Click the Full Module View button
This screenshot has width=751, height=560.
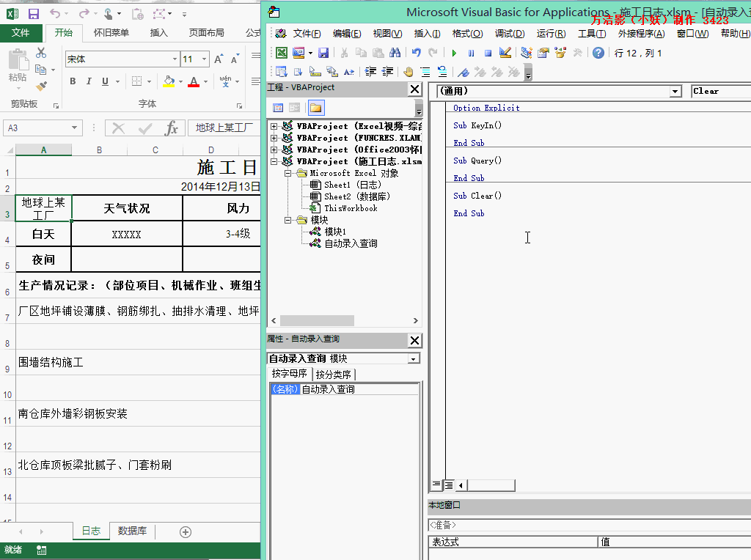[x=449, y=485]
